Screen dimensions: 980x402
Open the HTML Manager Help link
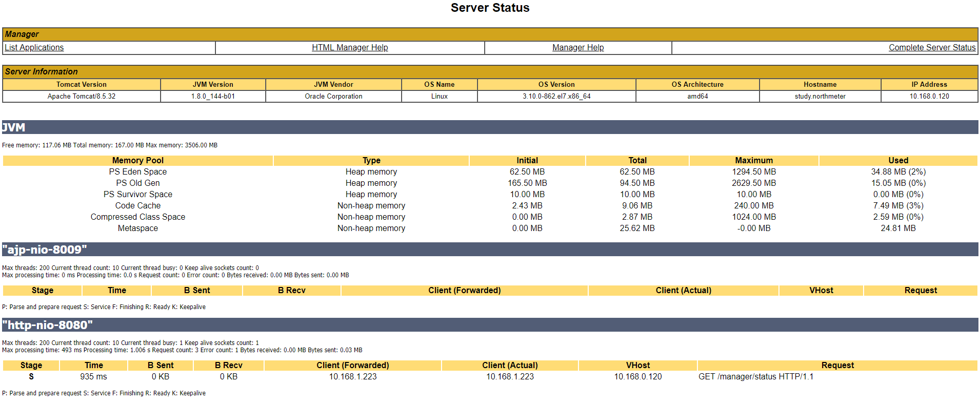pyautogui.click(x=350, y=48)
